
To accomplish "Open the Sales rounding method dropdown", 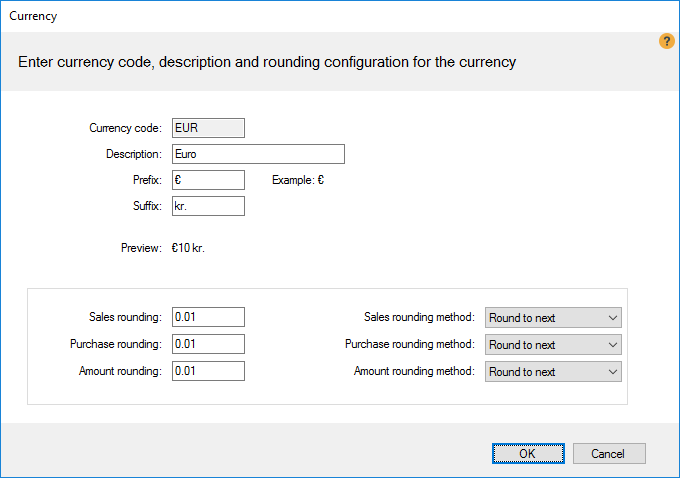I will pos(553,318).
